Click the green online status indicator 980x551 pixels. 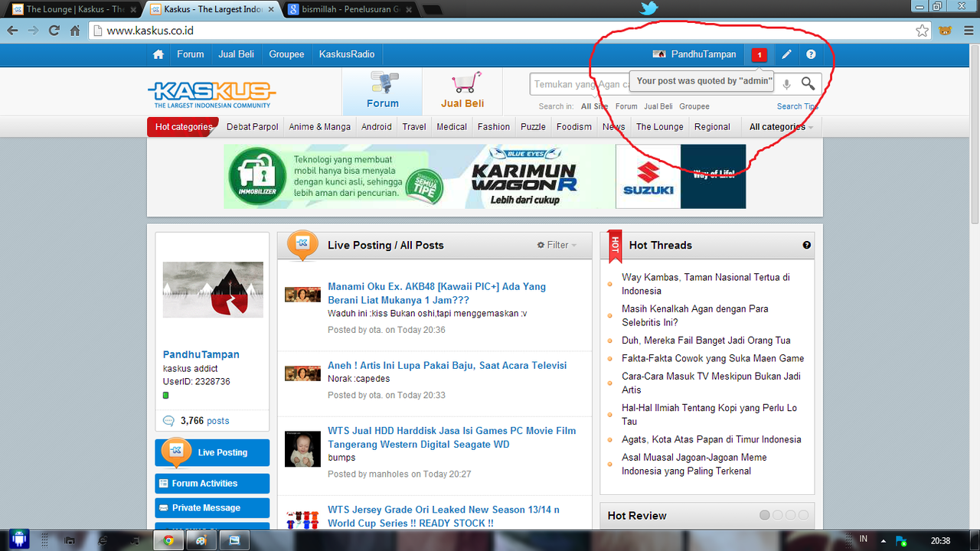coord(165,395)
